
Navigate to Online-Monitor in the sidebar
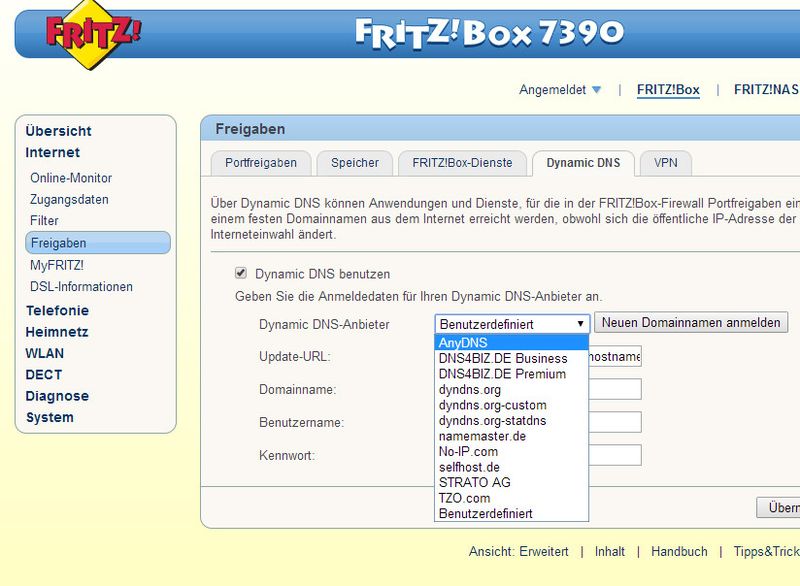point(73,177)
